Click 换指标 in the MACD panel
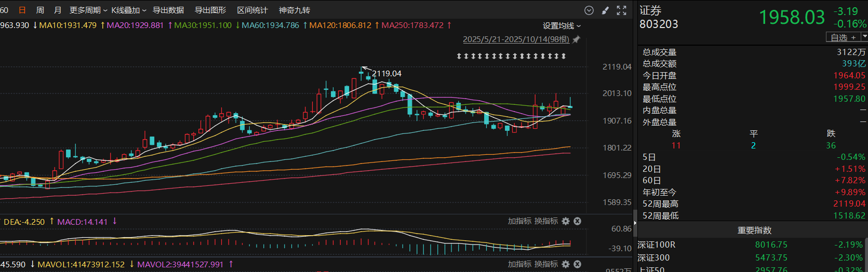 546,221
